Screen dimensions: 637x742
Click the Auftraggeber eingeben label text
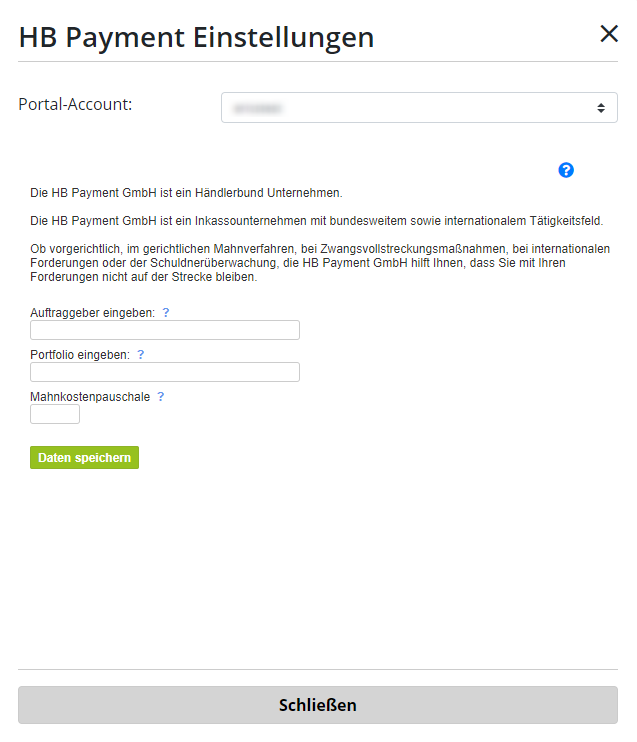tap(93, 313)
